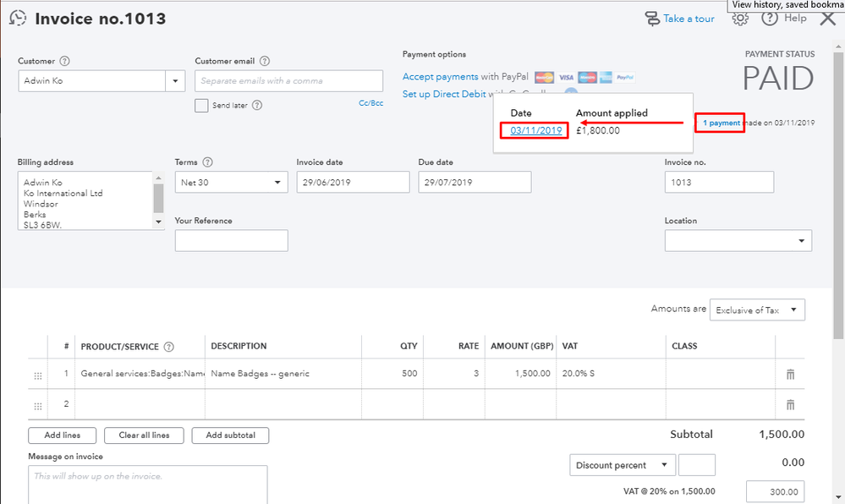Click the Cc/Bcc link
The width and height of the screenshot is (845, 504).
pyautogui.click(x=370, y=103)
